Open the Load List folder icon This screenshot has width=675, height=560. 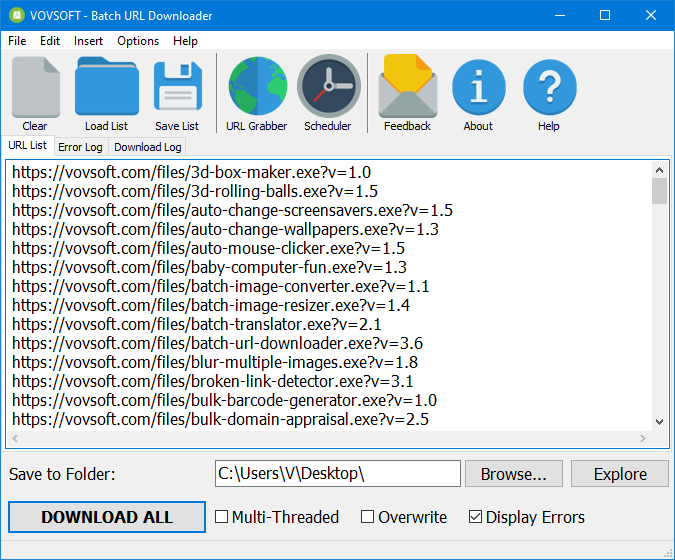pos(106,86)
